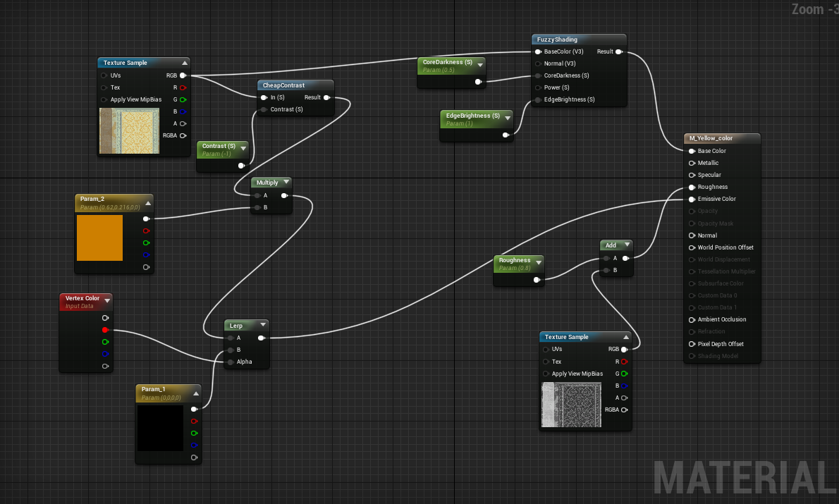Screen dimensions: 839x504
Task: Click green G pin of top Texture Sample
Action: 183,99
